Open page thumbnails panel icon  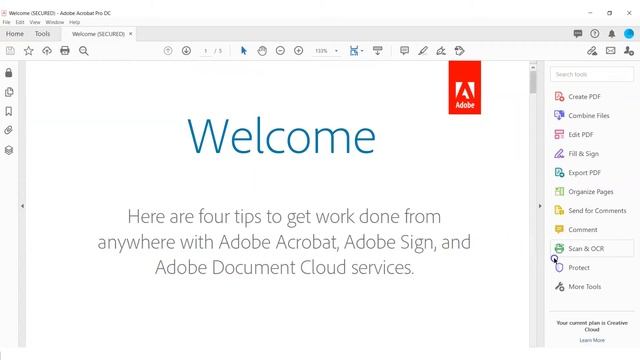click(9, 92)
